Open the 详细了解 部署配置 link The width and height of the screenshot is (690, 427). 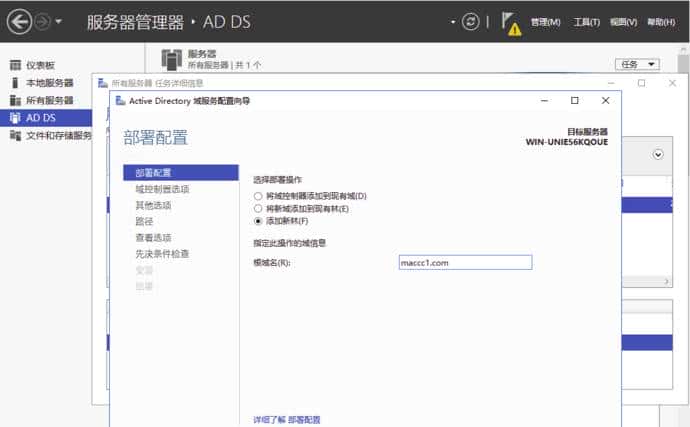(x=286, y=420)
